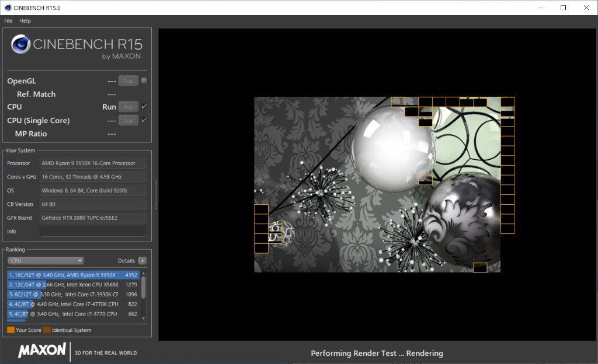Screen dimensions: 598x364
Task: Click the orange Your Score color swatch
Action: [x=11, y=330]
